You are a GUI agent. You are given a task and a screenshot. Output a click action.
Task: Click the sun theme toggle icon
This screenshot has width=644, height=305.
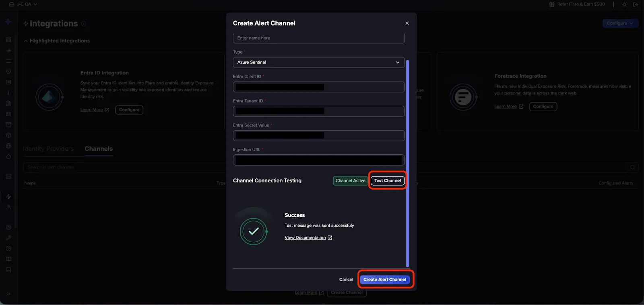click(x=625, y=4)
